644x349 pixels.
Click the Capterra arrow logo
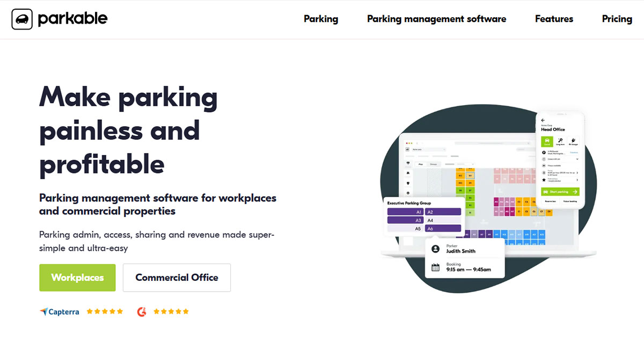43,311
